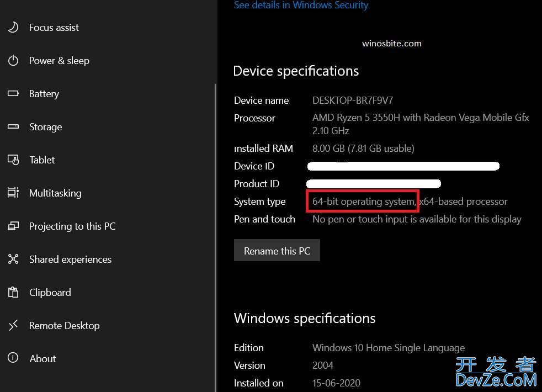Click the Device specifications heading
This screenshot has width=542, height=392.
pos(296,71)
